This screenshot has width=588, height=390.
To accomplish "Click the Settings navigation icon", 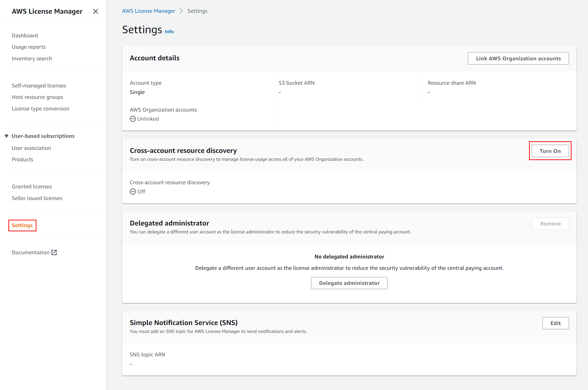I will coord(22,225).
